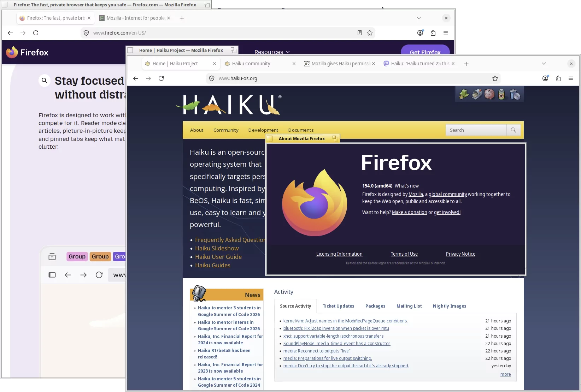Open account icon in the Firefox.com window
This screenshot has width=581, height=392.
coord(420,33)
